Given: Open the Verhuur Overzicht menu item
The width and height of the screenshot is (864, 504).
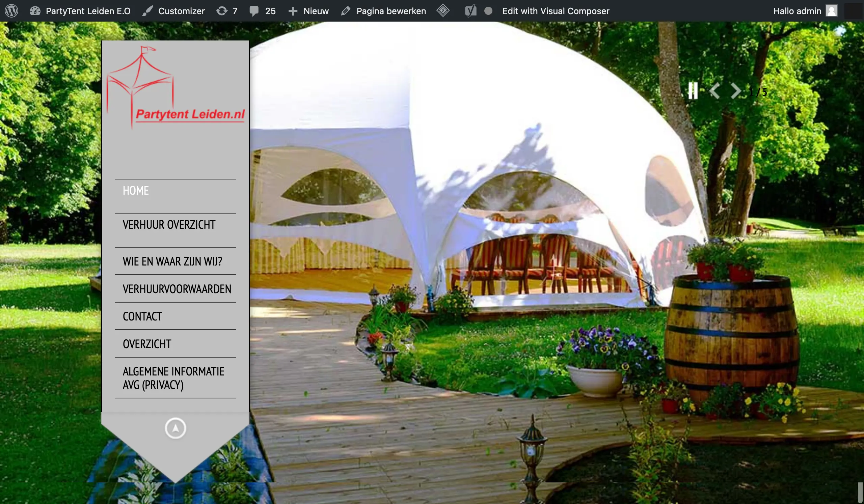Looking at the screenshot, I should 169,225.
